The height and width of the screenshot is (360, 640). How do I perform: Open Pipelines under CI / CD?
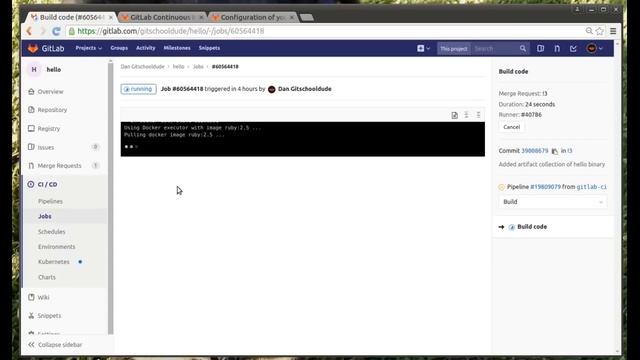pos(50,201)
